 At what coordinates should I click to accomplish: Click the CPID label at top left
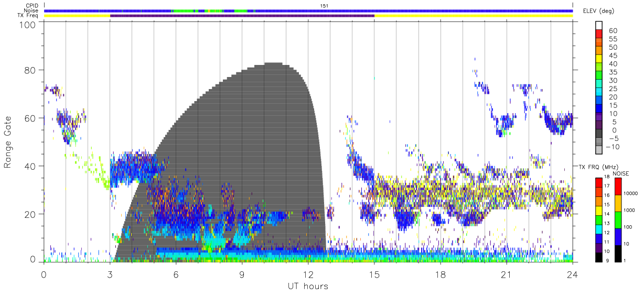pyautogui.click(x=31, y=6)
